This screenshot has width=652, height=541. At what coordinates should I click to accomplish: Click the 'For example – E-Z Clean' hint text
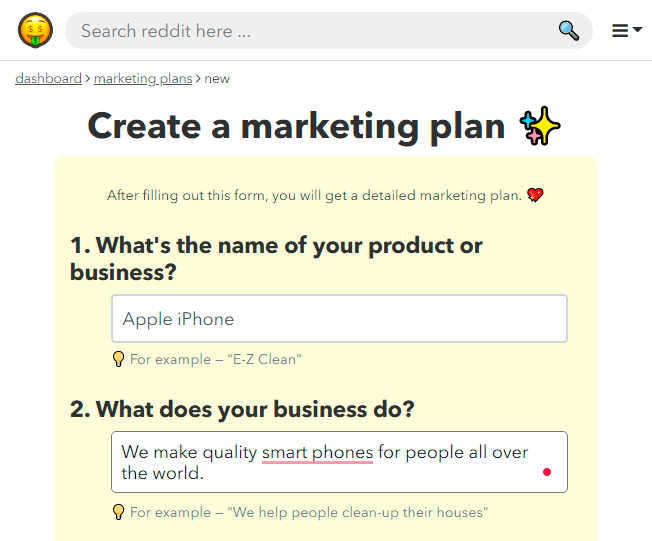click(x=215, y=359)
